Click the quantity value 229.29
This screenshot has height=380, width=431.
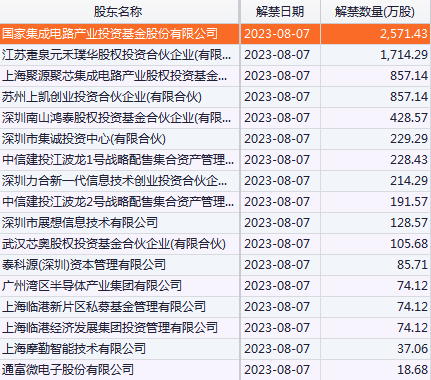(409, 139)
